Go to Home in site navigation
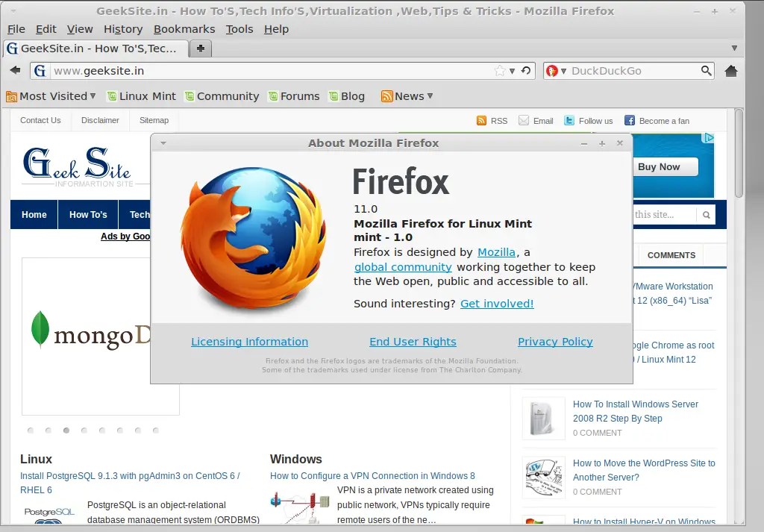764x532 pixels. pos(34,214)
